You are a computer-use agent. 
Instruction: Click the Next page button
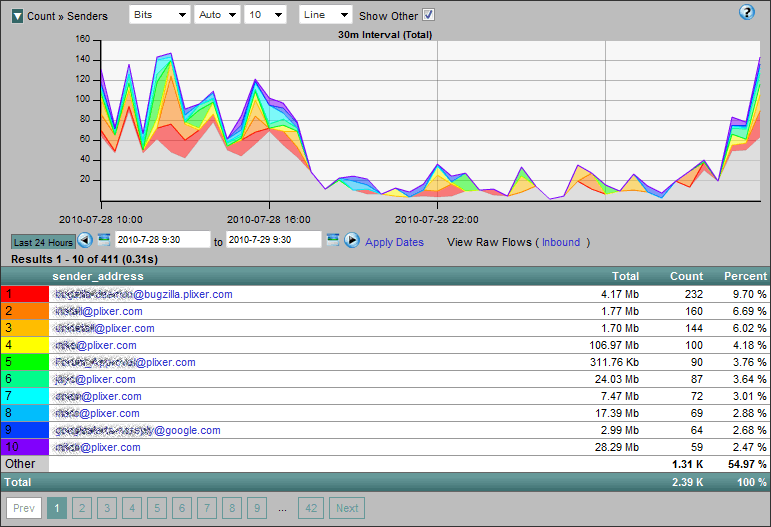pyautogui.click(x=347, y=508)
